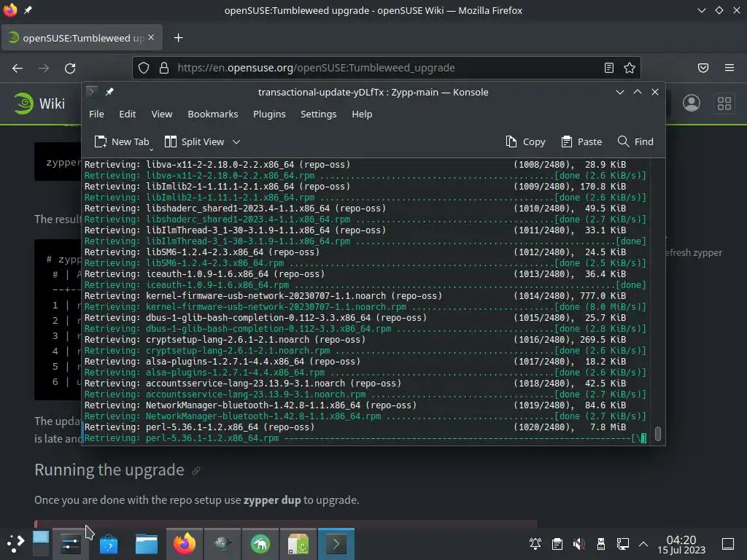Screen dimensions: 747x560
Task: Expand the Split View dropdown chevron
Action: (x=236, y=142)
